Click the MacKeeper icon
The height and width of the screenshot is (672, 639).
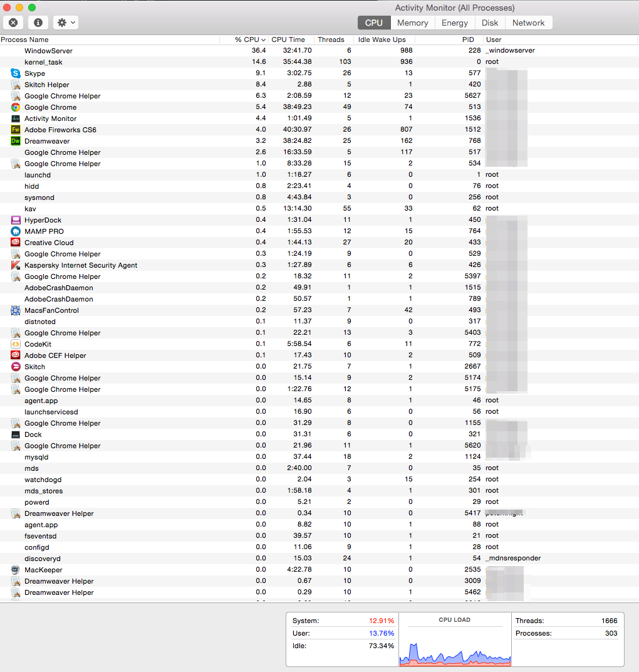[16, 570]
